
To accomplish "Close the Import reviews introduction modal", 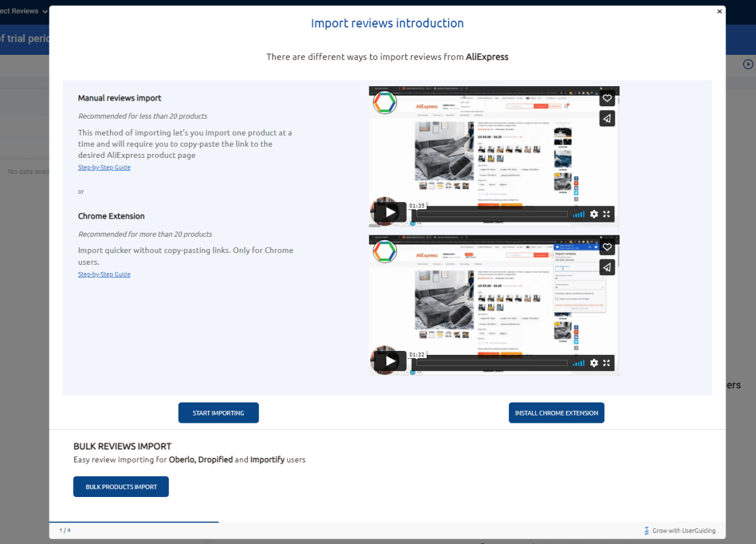I will (x=720, y=12).
